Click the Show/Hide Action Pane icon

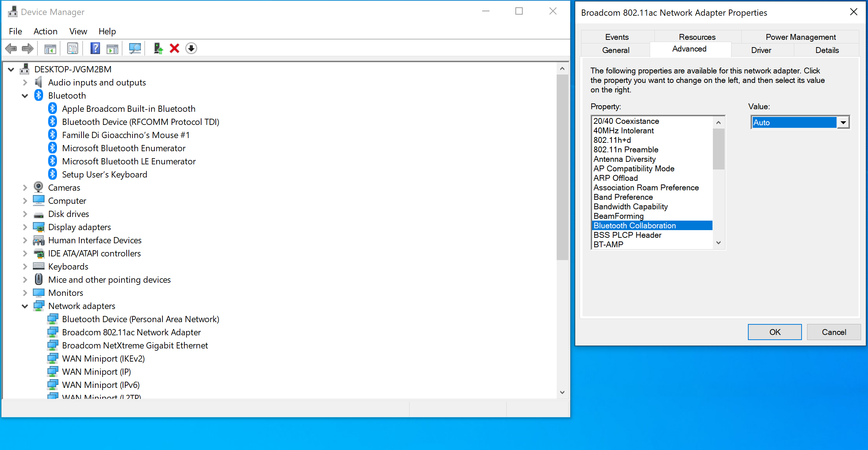tap(112, 49)
